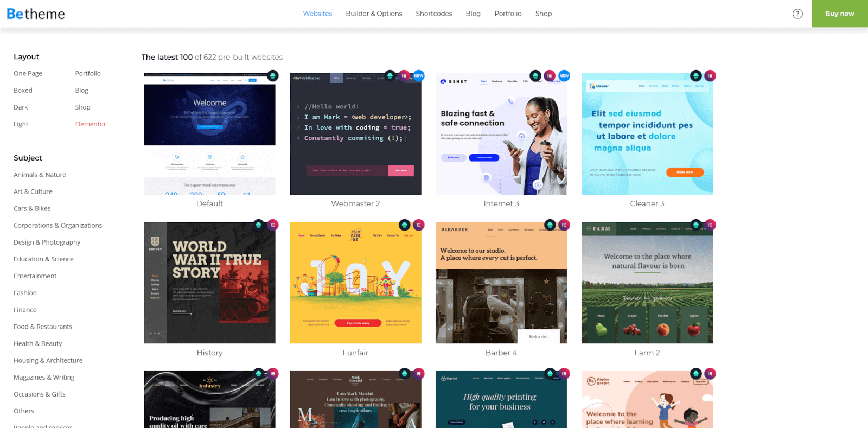Screen dimensions: 868x428
Task: Open the Webmaster 2 website thumbnail
Action: click(x=355, y=136)
